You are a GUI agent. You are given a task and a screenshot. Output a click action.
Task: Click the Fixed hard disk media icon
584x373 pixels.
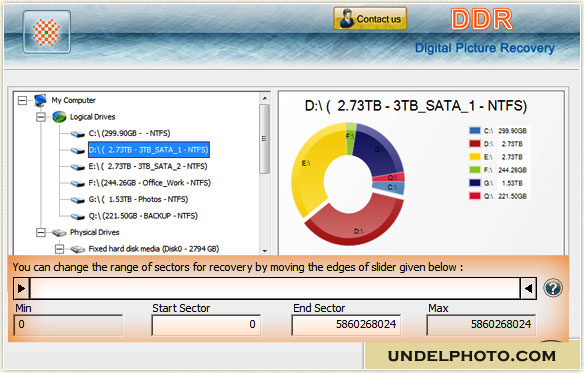pyautogui.click(x=78, y=249)
